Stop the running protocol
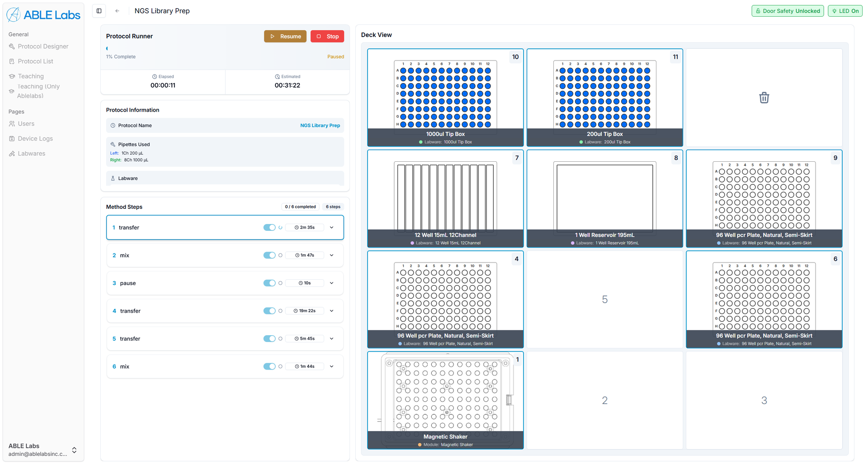The image size is (868, 464). 327,37
